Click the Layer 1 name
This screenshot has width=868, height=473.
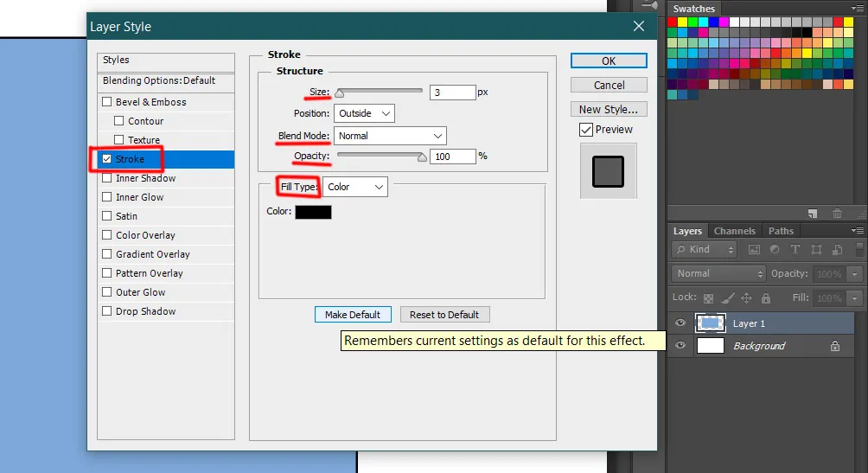point(749,323)
